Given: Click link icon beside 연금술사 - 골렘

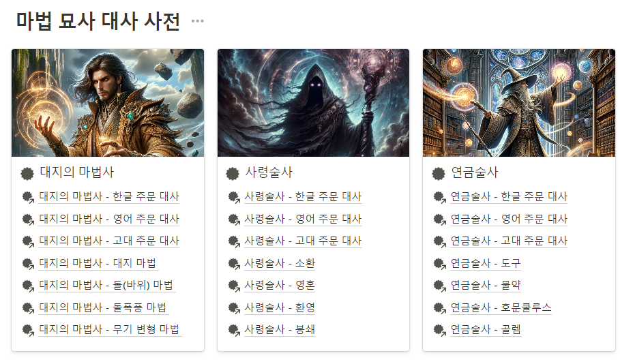Looking at the screenshot, I should [x=439, y=330].
